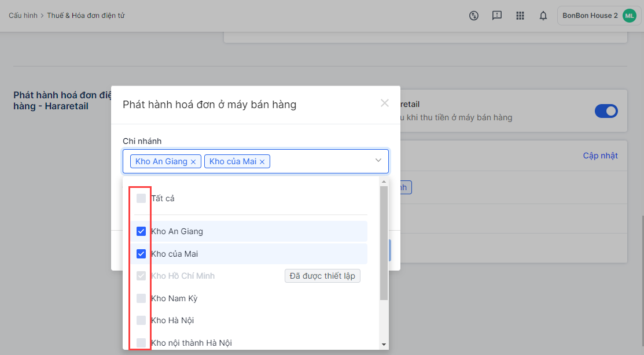This screenshot has width=644, height=355.
Task: Close the Phát hành hoá đơn dialog
Action: (x=384, y=103)
